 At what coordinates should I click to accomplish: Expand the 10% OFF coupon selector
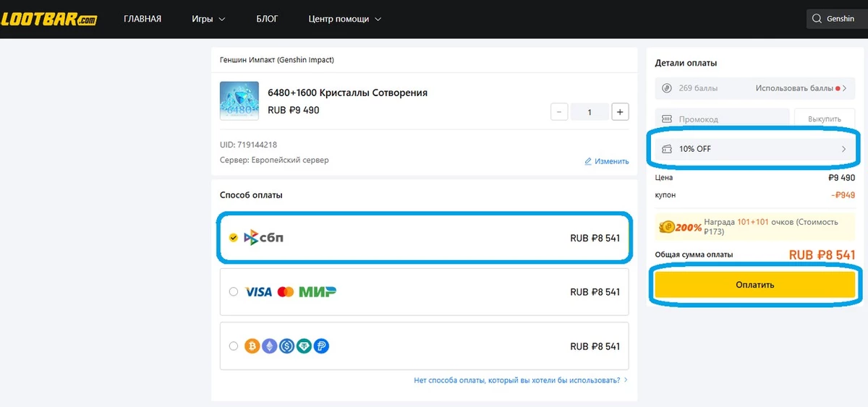click(x=755, y=149)
